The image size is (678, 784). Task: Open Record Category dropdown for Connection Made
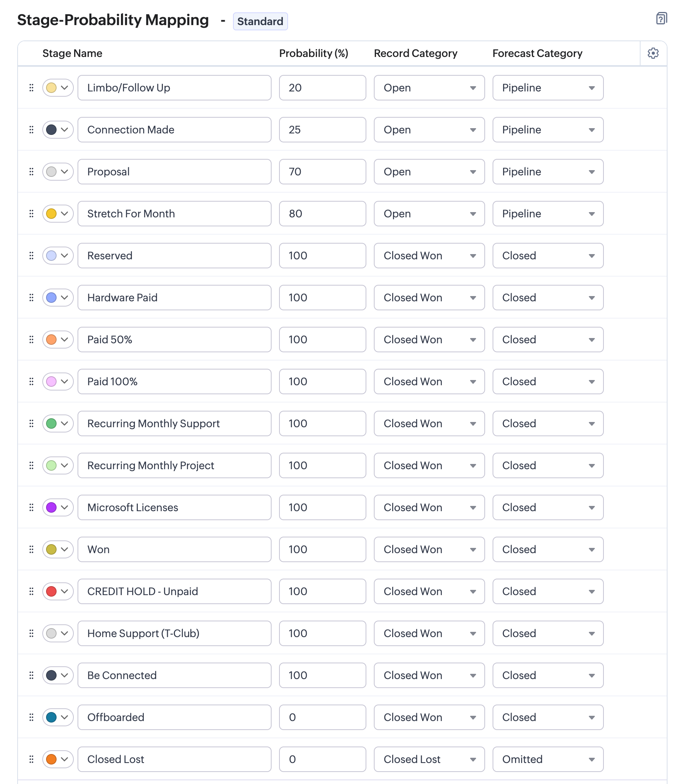429,130
